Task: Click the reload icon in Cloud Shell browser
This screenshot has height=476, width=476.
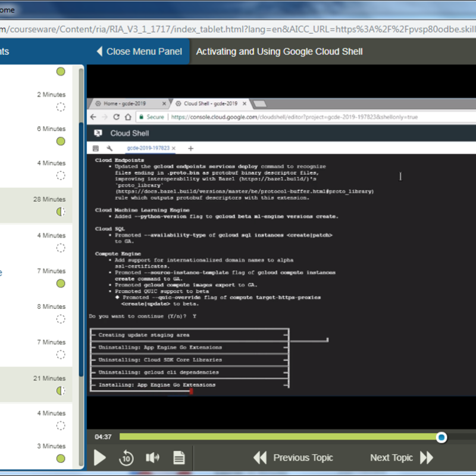Action: [116, 117]
